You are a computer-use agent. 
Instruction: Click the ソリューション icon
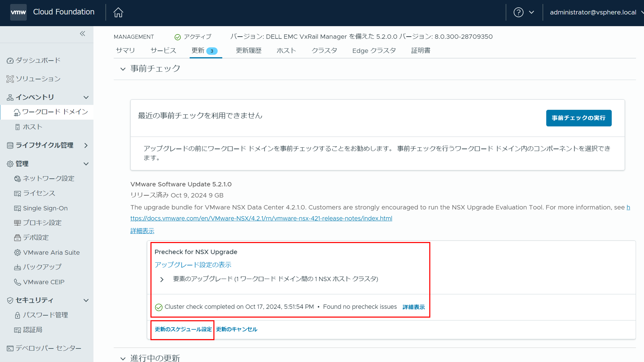click(x=10, y=79)
